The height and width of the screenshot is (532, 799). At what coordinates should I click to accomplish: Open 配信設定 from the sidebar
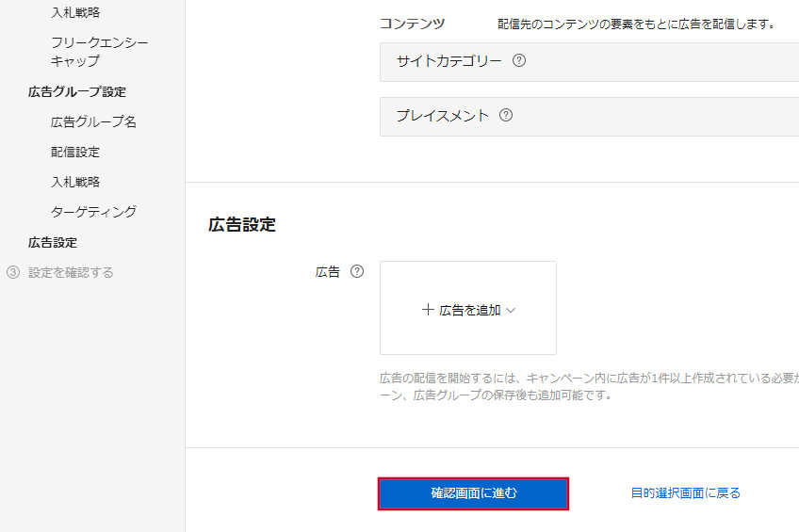[x=75, y=152]
